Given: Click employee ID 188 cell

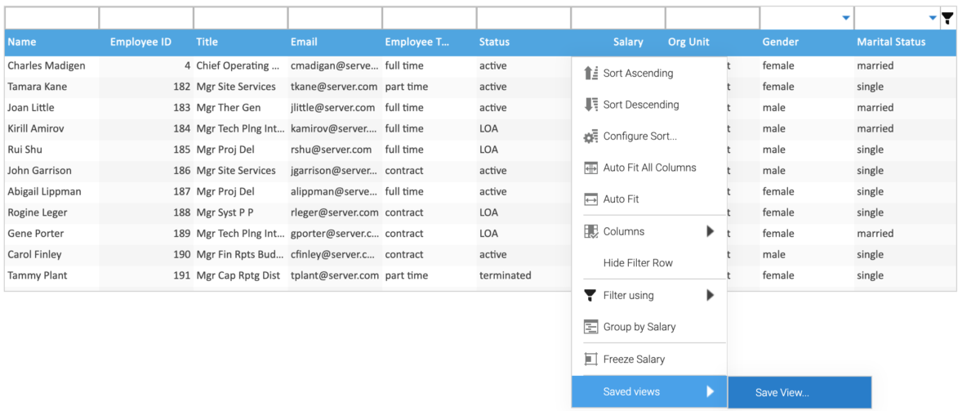Looking at the screenshot, I should [x=145, y=212].
